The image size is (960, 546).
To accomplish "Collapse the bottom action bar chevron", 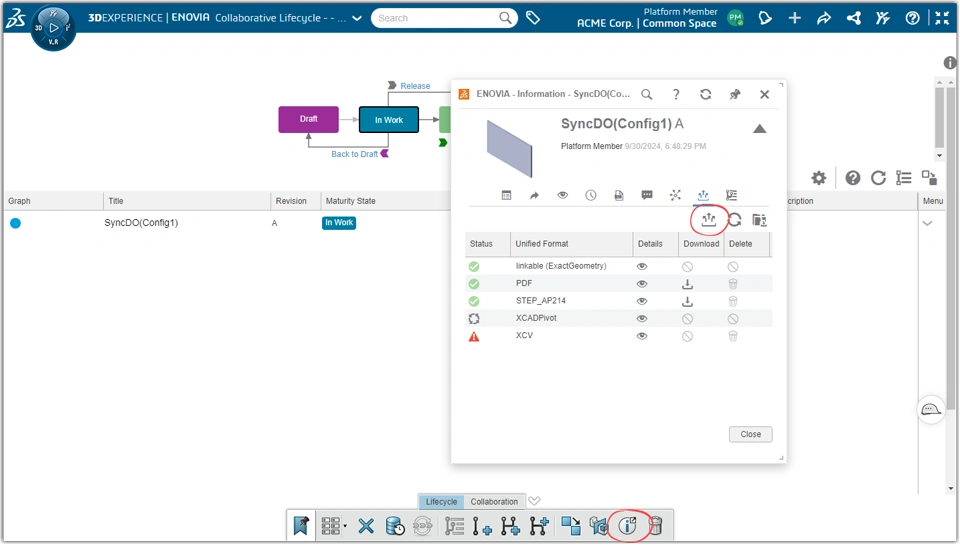I will (534, 501).
